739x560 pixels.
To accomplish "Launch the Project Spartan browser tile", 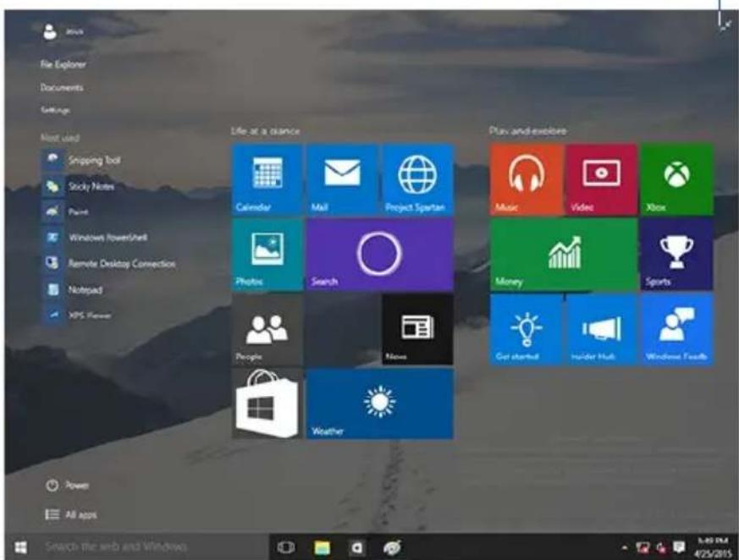I will coord(417,179).
